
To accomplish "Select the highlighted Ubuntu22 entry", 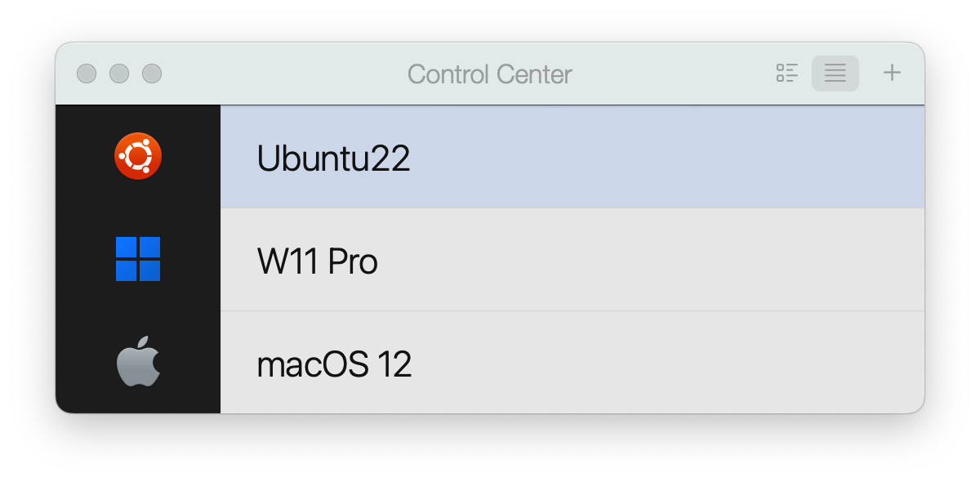I will pyautogui.click(x=572, y=156).
